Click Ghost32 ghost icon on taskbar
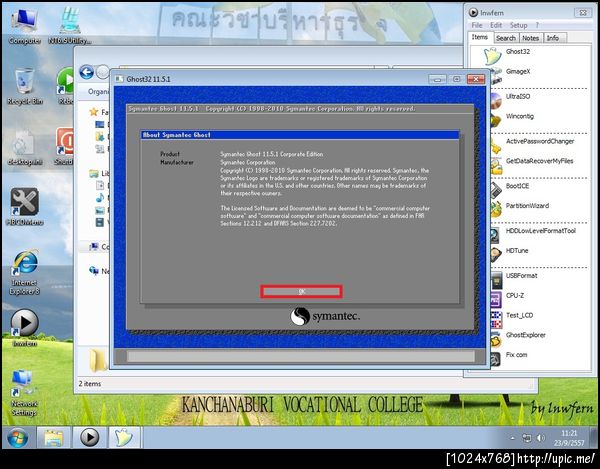This screenshot has height=469, width=600. pos(124,438)
